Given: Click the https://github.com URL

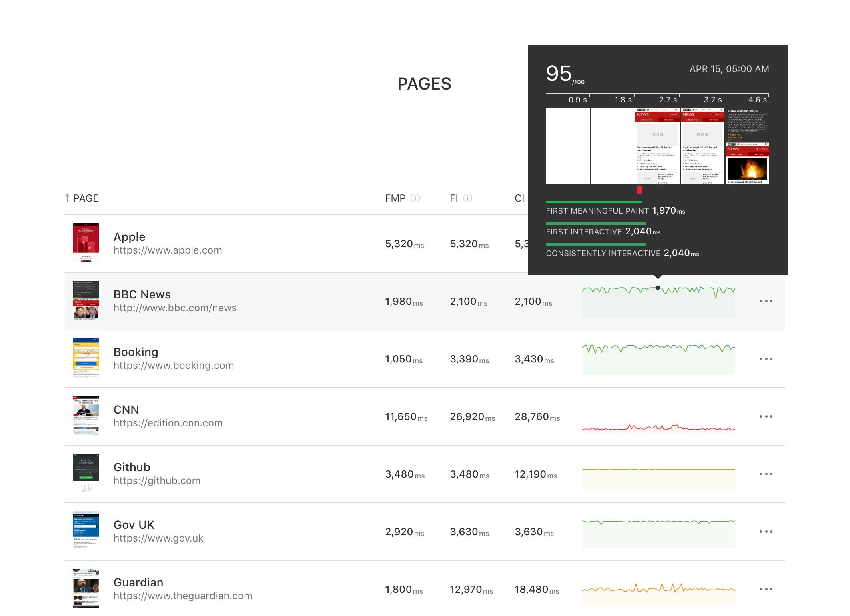Looking at the screenshot, I should 157,481.
